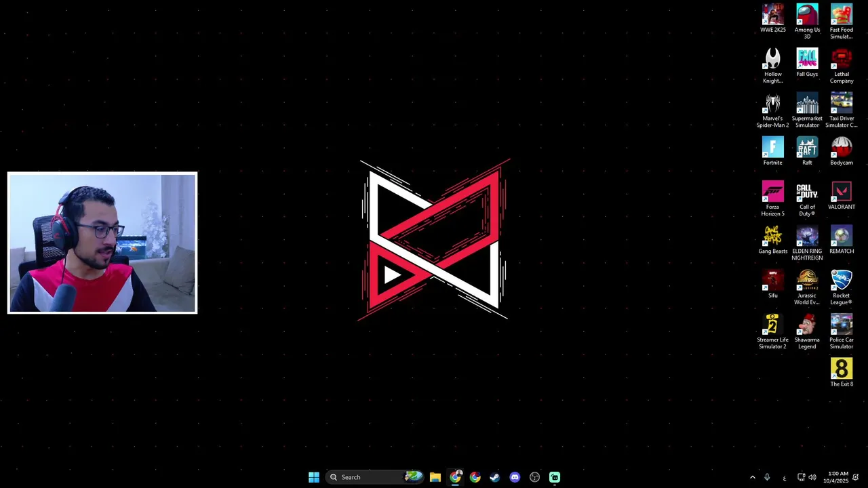Screen dimensions: 868x488
Task: Select the Bodycam desktop icon
Action: [x=842, y=151]
